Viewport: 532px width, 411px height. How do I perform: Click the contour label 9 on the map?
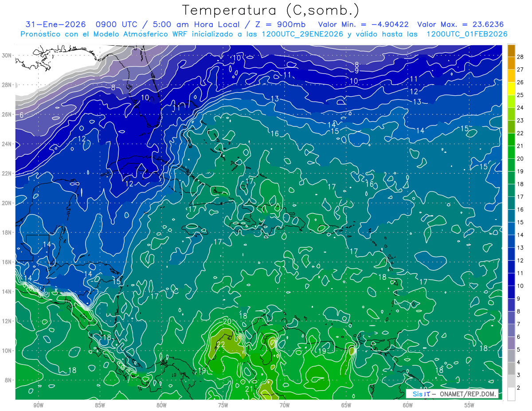[356, 71]
